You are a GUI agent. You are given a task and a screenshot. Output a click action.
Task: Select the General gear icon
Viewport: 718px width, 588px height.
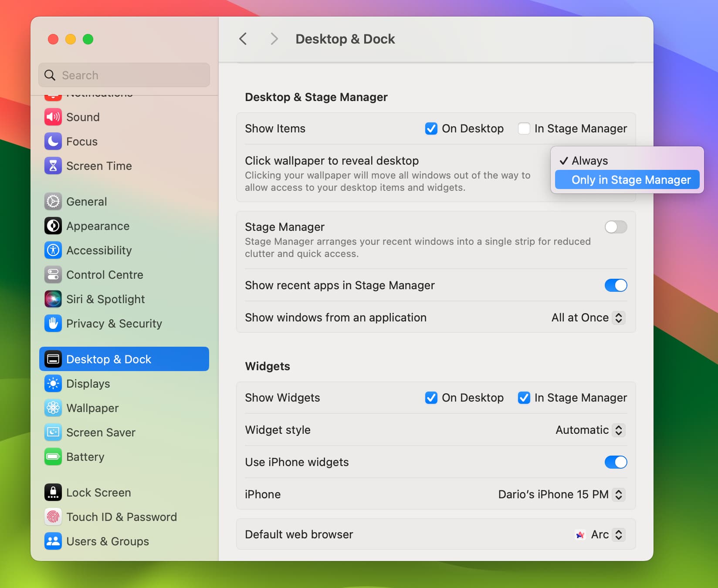53,202
